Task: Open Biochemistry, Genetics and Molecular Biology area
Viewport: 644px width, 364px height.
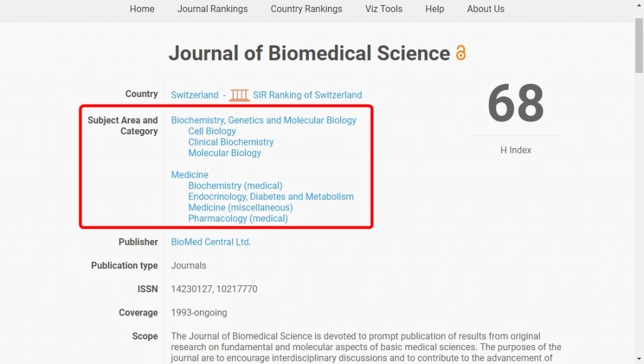Action: pos(264,120)
